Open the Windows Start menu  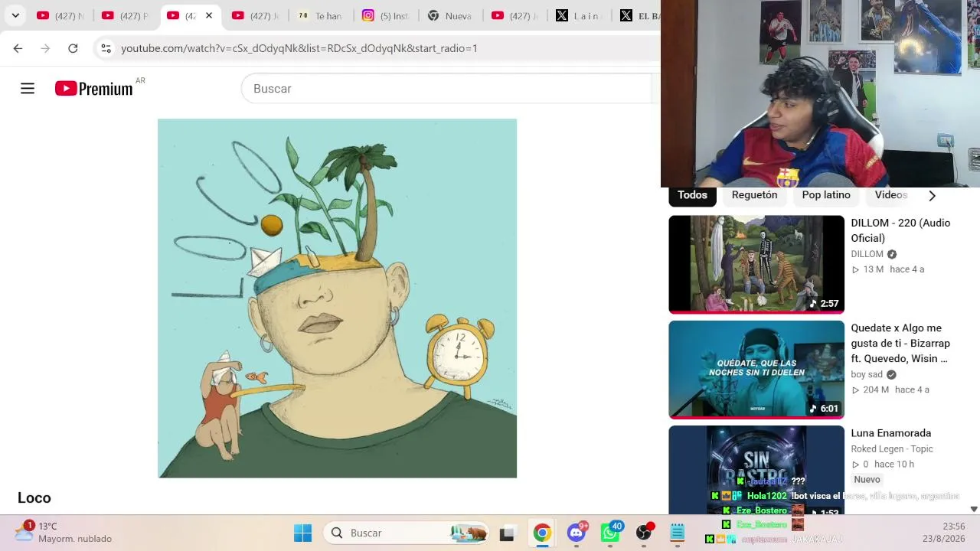(303, 533)
